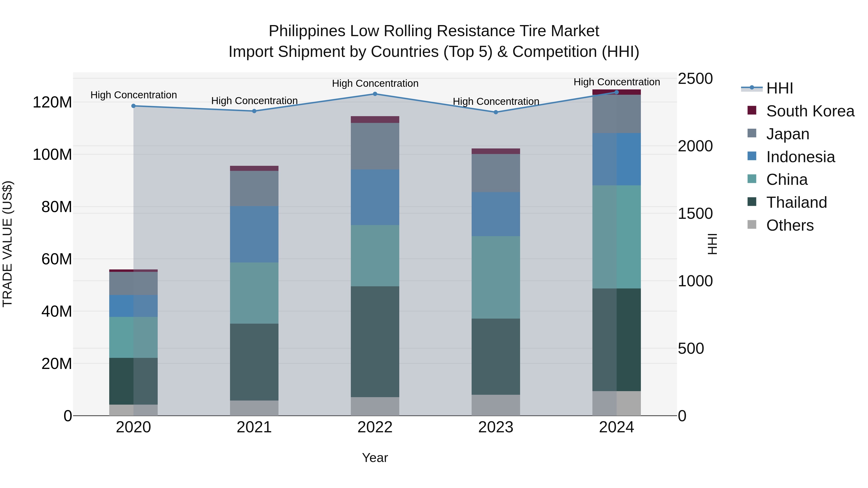This screenshot has width=868, height=488.
Task: Click High Concentration label above 2024
Action: pos(617,82)
